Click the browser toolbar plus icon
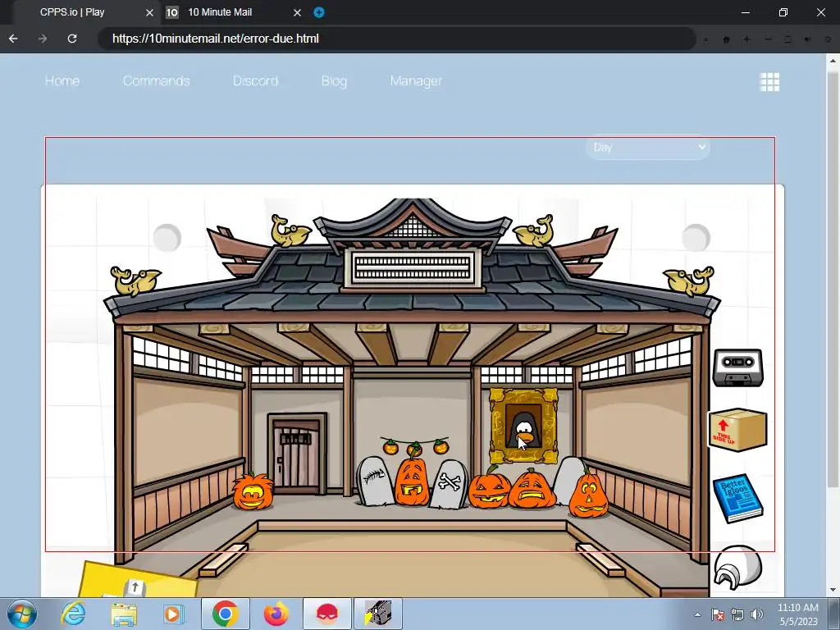 click(x=746, y=39)
